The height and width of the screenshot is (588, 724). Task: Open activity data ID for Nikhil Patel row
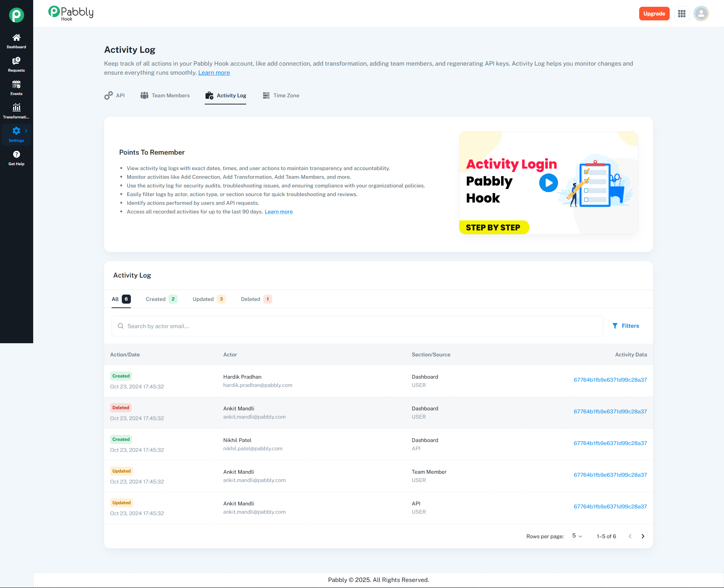click(x=610, y=443)
